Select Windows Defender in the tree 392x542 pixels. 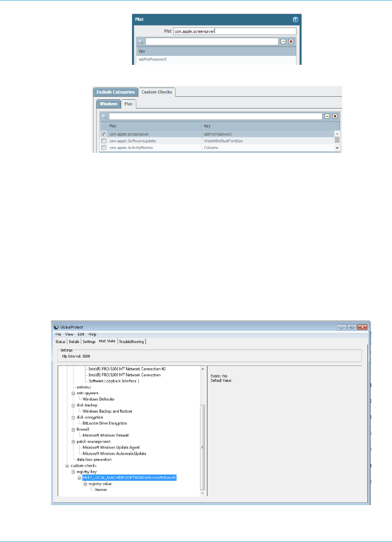[x=99, y=399]
